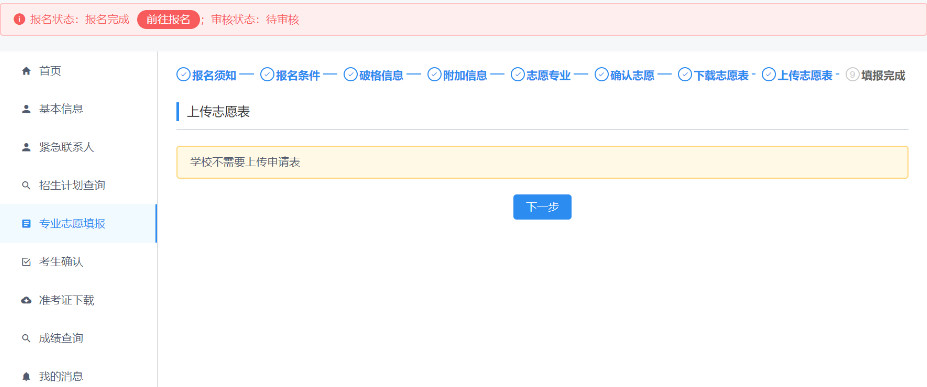The width and height of the screenshot is (927, 387).
Task: Click the bell icon beside 我的消息
Action: (25, 376)
